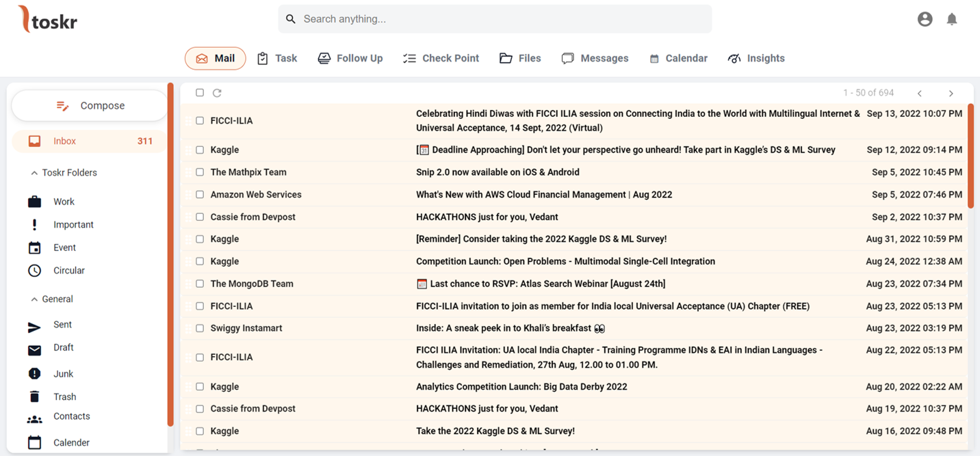Screen dimensions: 980x456
Task: Click the Sent arrow icon
Action: pos(34,327)
